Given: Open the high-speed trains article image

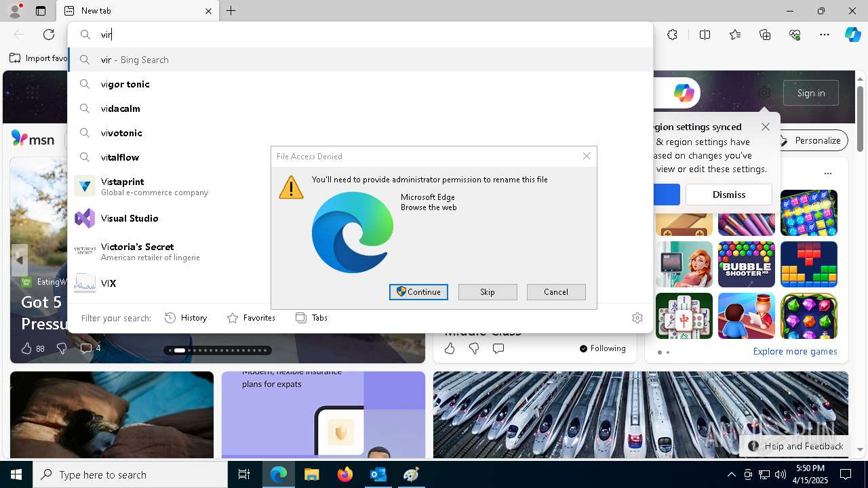Looking at the screenshot, I should (640, 415).
